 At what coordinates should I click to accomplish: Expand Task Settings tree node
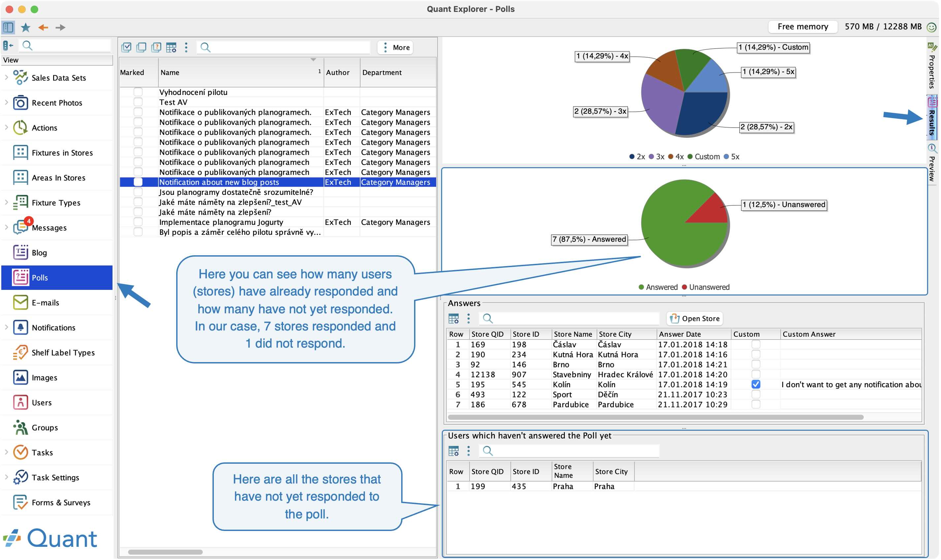(x=6, y=477)
